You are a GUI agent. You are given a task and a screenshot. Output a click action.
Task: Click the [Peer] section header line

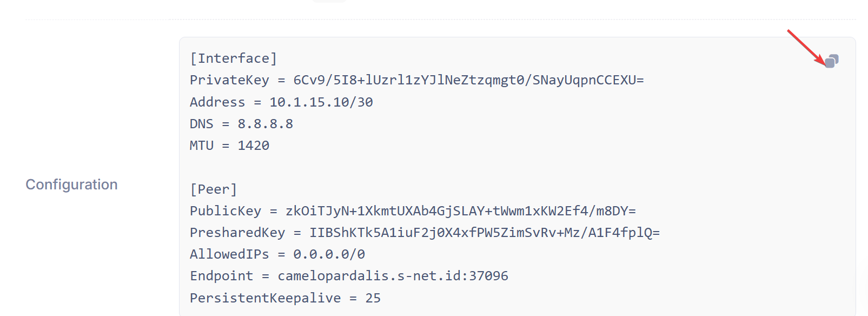click(x=214, y=189)
